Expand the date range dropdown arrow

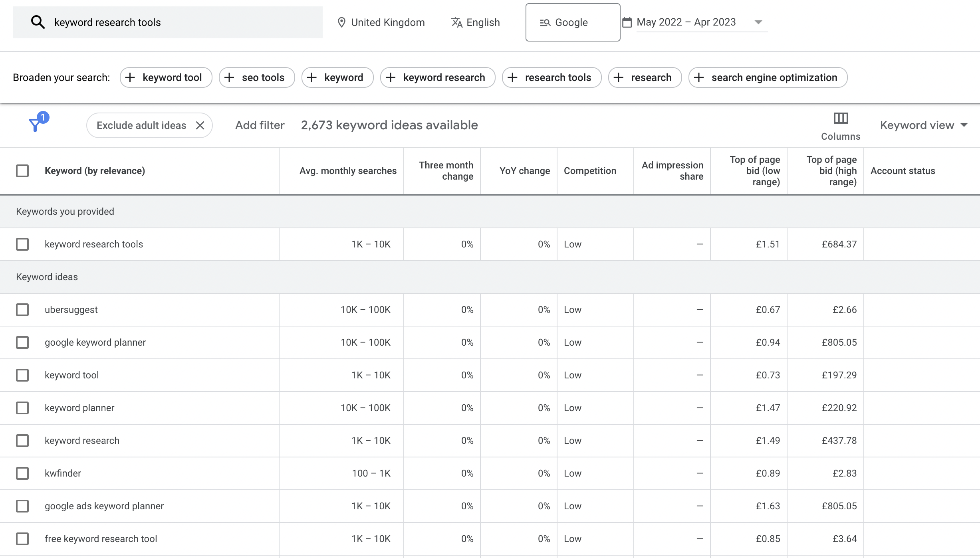(758, 22)
